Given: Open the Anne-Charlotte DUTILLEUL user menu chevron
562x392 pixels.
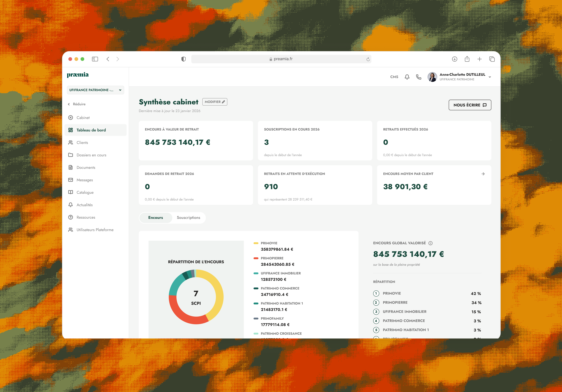Looking at the screenshot, I should (490, 77).
